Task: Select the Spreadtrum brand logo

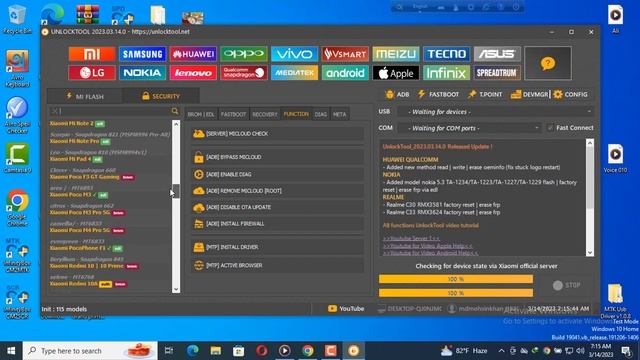Action: tap(497, 73)
